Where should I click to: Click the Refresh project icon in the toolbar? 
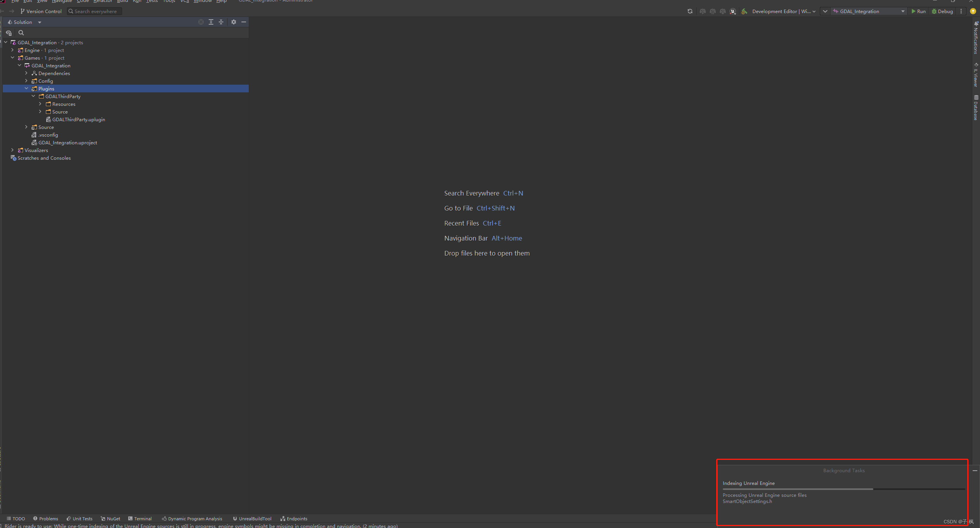[690, 12]
